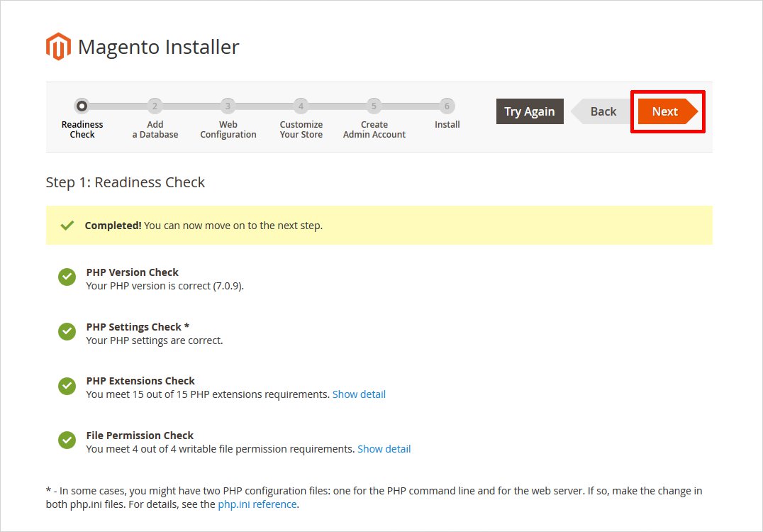This screenshot has height=532, width=763.
Task: Click the step 2 circle for Add a Database
Action: click(155, 106)
